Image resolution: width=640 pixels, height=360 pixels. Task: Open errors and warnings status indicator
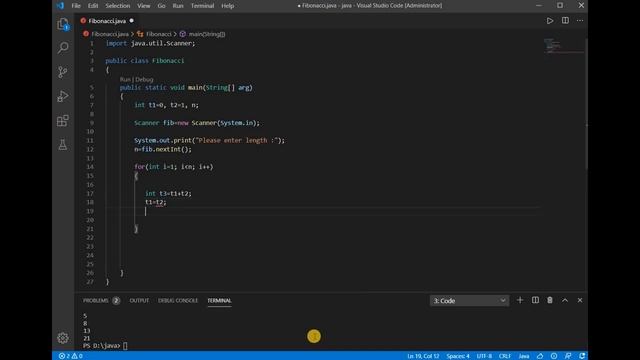tap(71, 356)
